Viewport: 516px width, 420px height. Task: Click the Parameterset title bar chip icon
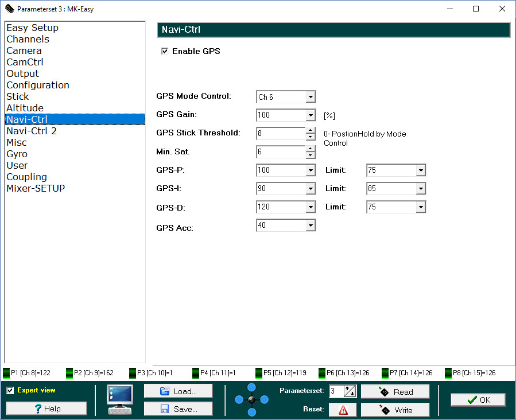pyautogui.click(x=9, y=9)
